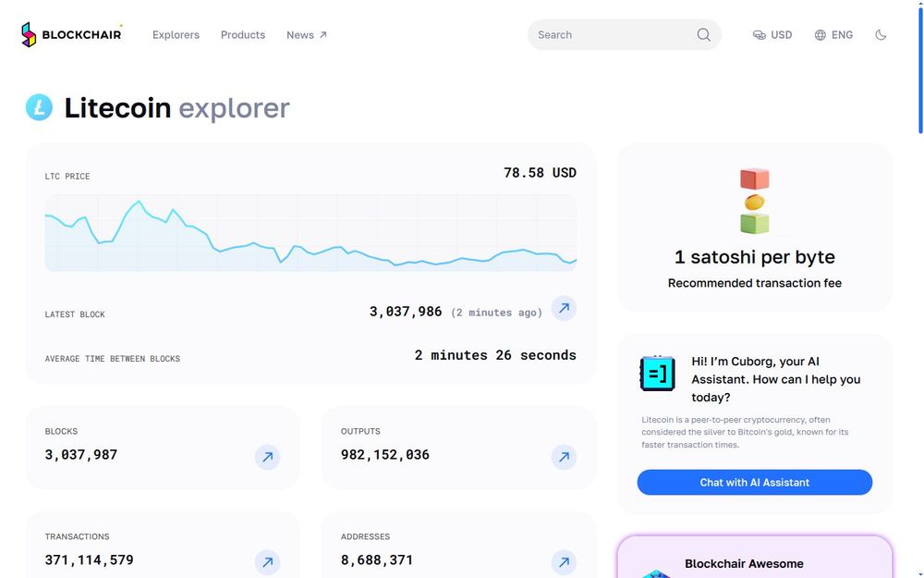
Task: Click the Outputs count 982,152,036
Action: 384,455
